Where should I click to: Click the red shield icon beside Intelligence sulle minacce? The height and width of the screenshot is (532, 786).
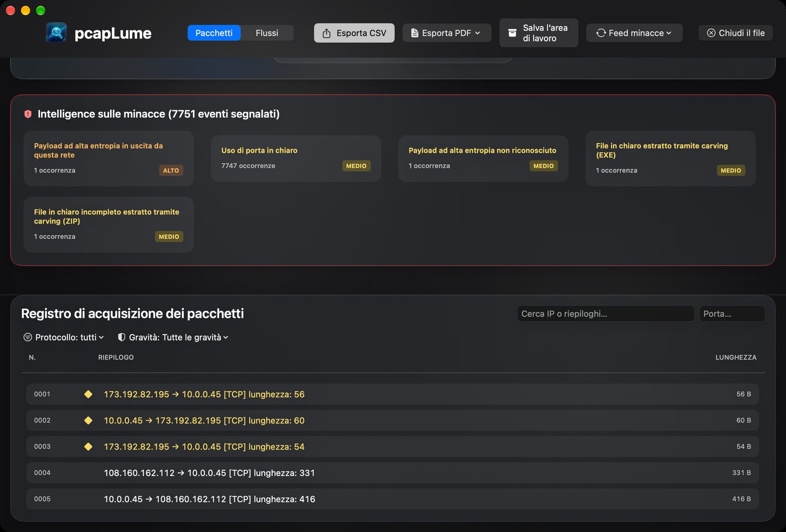28,114
